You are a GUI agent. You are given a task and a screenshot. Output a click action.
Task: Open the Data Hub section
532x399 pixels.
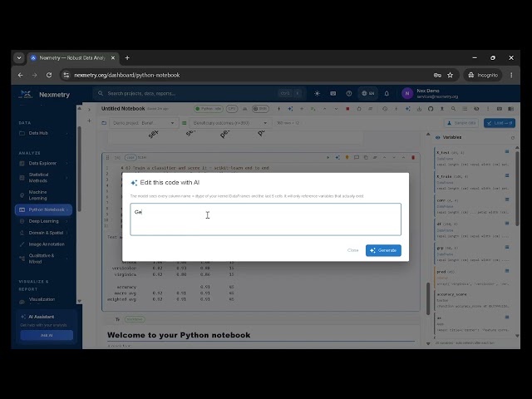[43, 133]
